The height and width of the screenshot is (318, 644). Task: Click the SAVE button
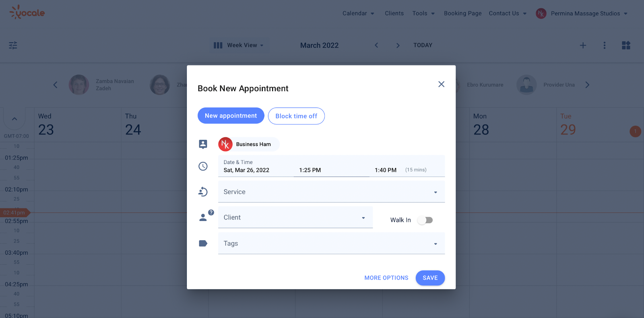430,278
